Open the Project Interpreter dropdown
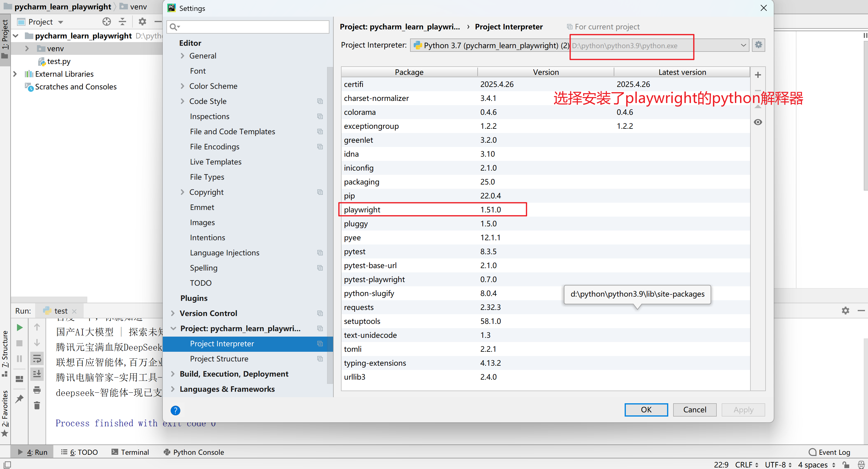868x469 pixels. pyautogui.click(x=743, y=45)
